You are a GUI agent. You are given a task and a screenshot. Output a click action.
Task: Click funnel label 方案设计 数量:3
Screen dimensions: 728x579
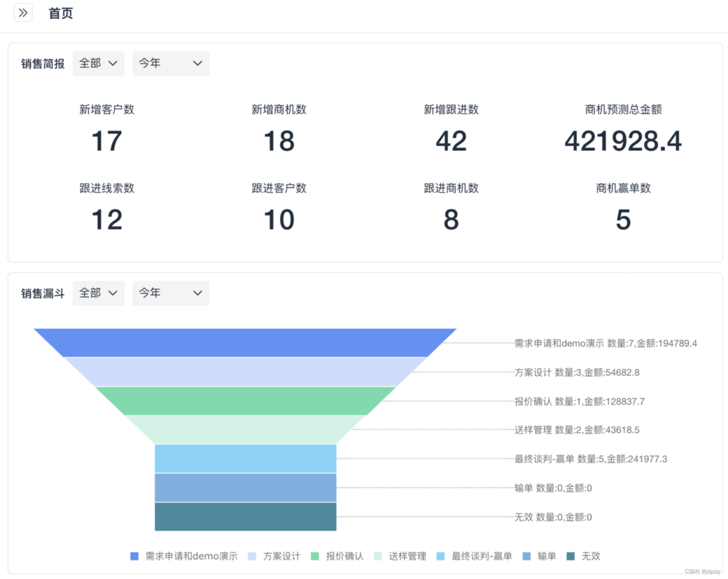(x=577, y=372)
